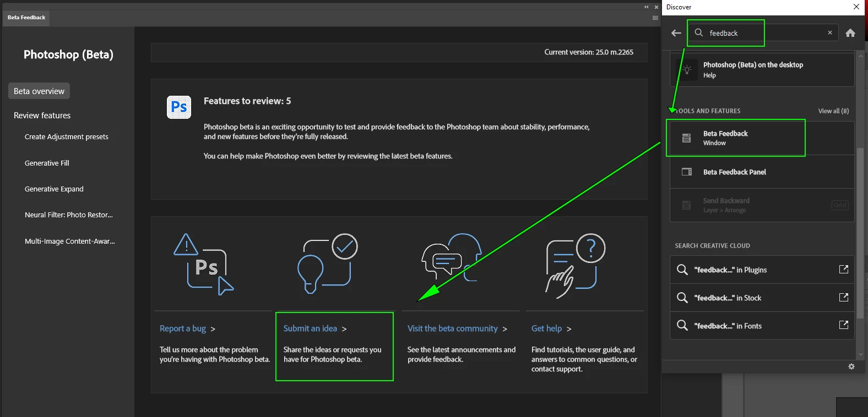The image size is (868, 417).
Task: Select the Beta Feedback tab
Action: [x=26, y=18]
